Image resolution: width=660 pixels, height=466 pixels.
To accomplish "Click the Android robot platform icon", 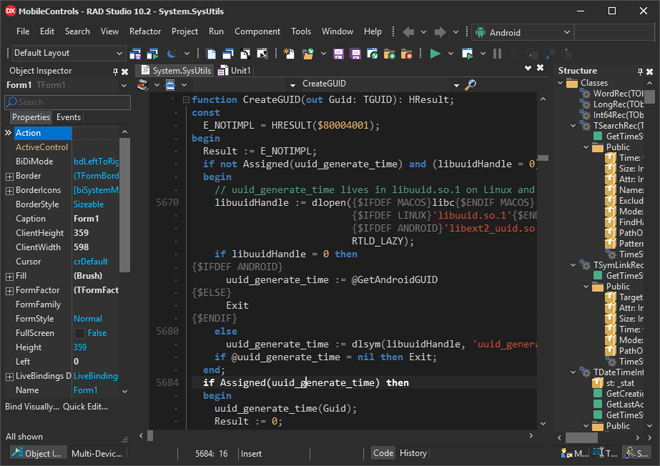I will click(x=481, y=32).
